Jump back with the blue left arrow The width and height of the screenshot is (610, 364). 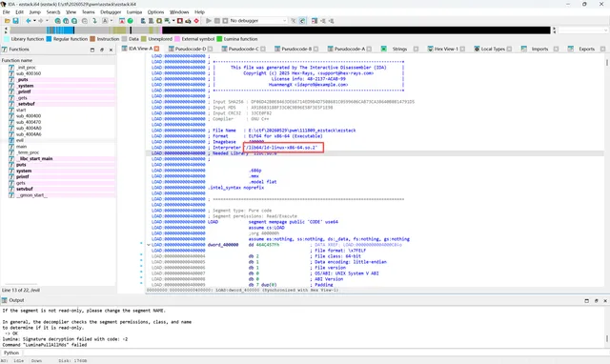tap(28, 21)
